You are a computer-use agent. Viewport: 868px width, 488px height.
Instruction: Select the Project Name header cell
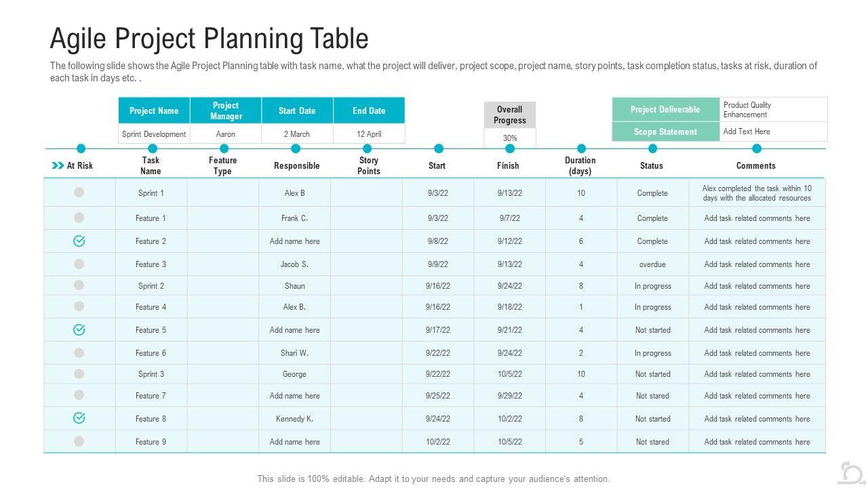[x=154, y=110]
